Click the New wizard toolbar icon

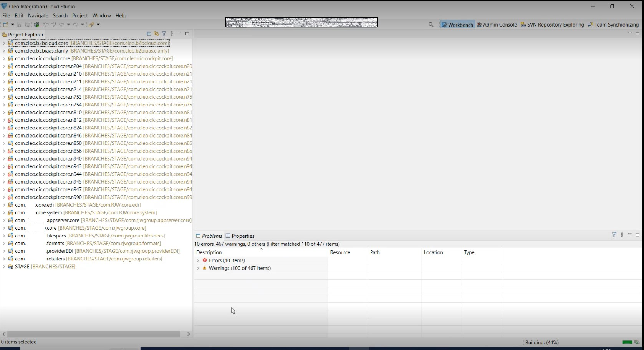pyautogui.click(x=6, y=24)
